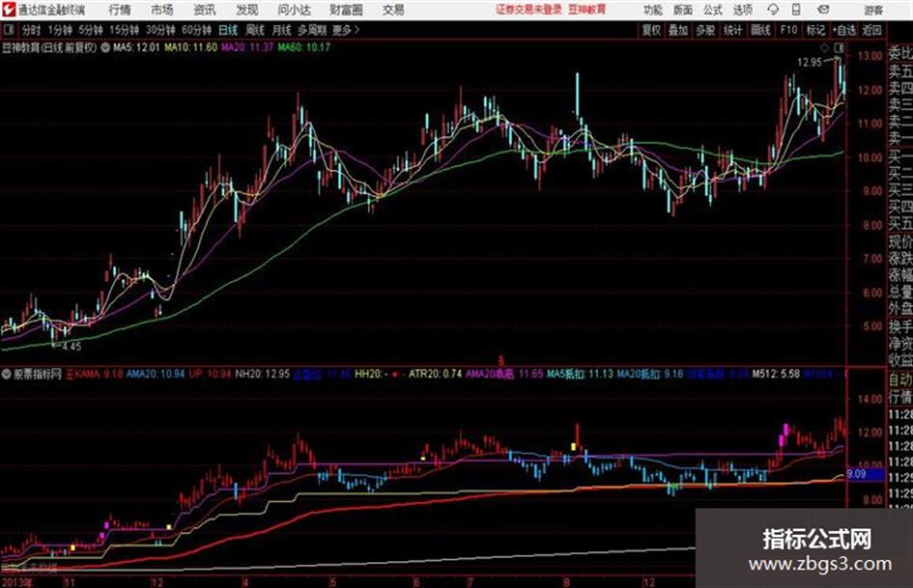Click the 通达信 red logo icon

pyautogui.click(x=9, y=10)
